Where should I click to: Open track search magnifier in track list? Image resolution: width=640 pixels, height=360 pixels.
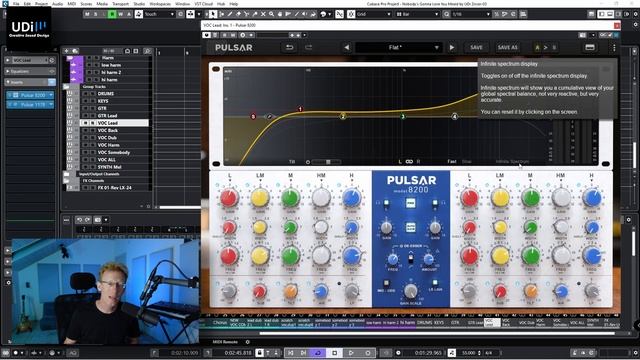coord(147,51)
